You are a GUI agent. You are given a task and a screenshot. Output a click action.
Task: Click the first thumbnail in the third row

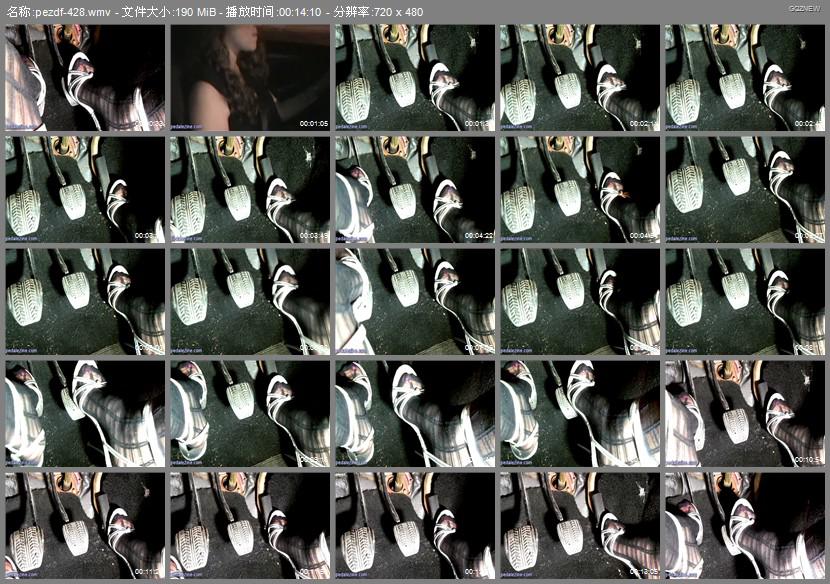(85, 302)
